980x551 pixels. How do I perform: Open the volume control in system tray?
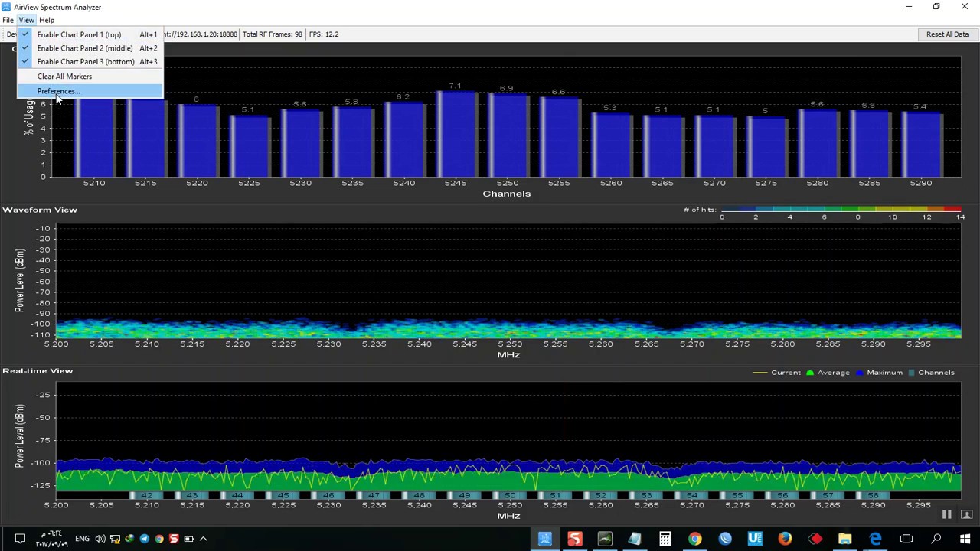[x=100, y=539]
